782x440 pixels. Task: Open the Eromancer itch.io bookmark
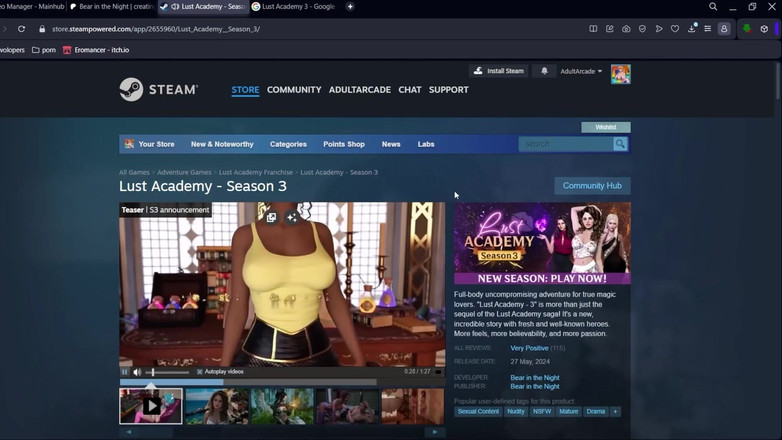96,50
